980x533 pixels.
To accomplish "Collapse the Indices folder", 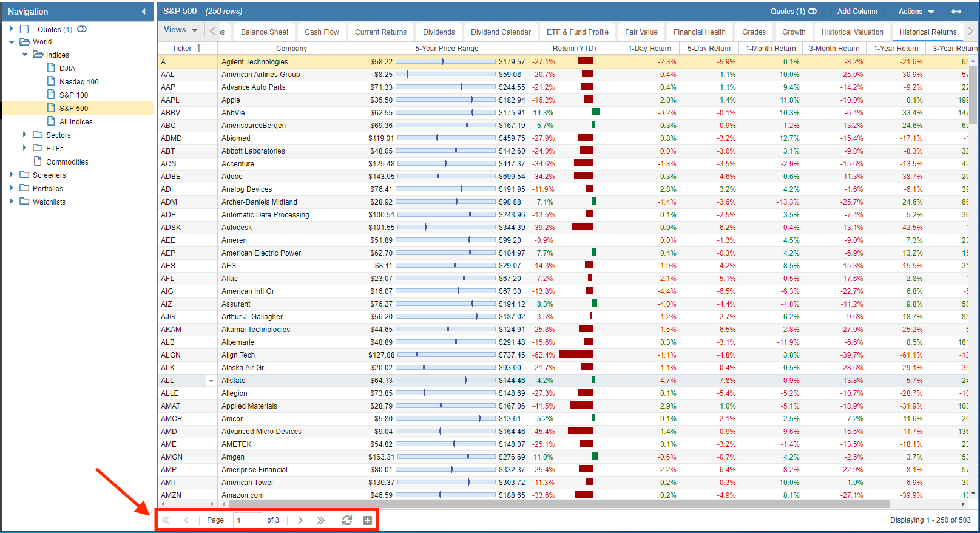I will [x=25, y=55].
